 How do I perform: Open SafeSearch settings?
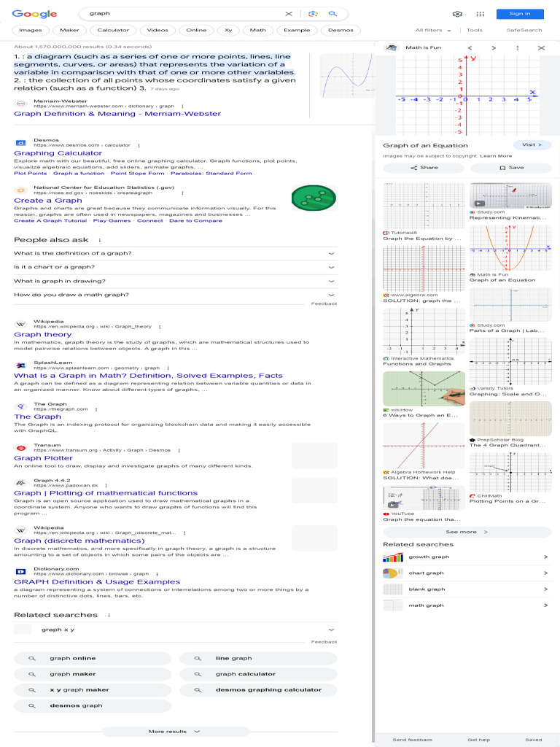[x=524, y=30]
